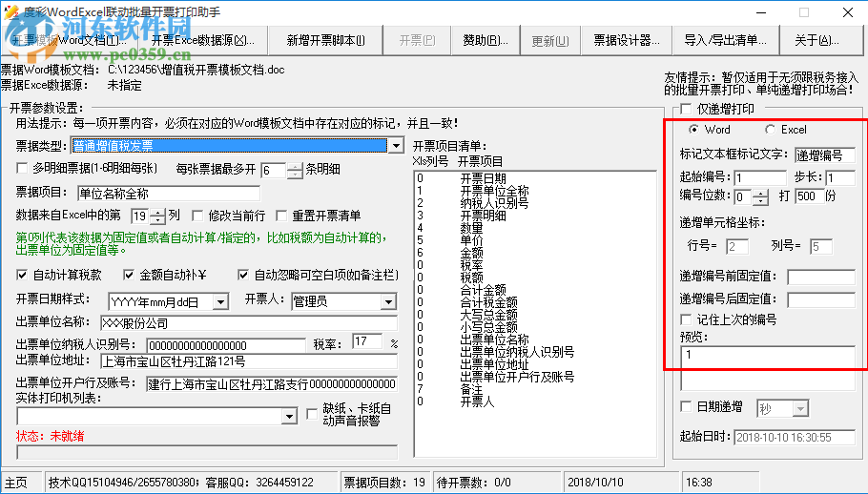Toggle 记住上次的编号 checkbox
868x494 pixels.
click(686, 319)
